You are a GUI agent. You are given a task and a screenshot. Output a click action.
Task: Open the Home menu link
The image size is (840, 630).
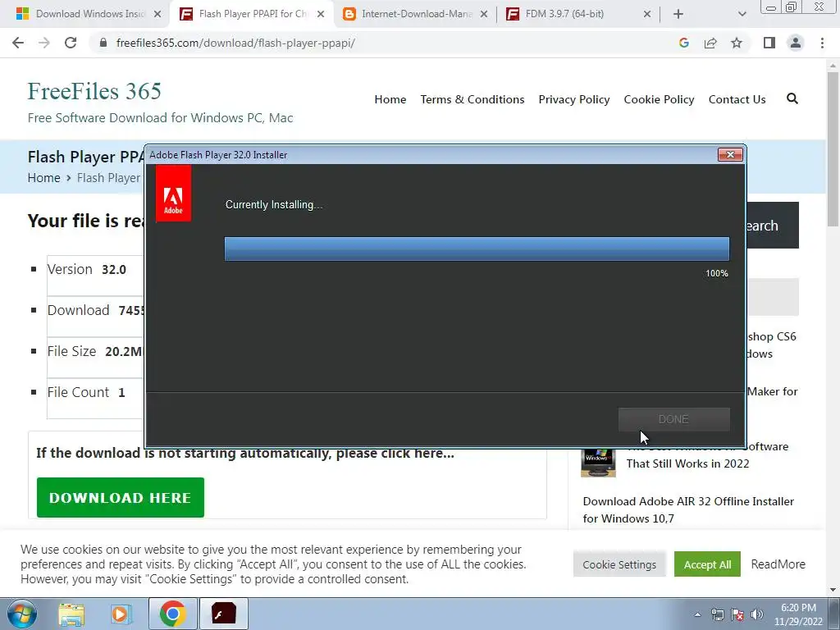point(390,99)
